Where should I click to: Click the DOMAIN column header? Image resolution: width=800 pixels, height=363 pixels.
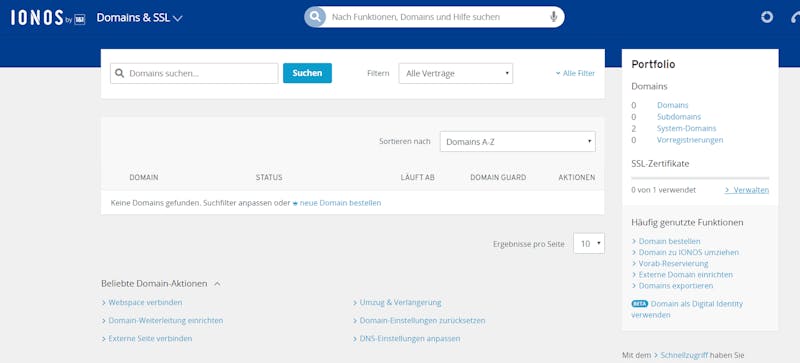[x=144, y=177]
